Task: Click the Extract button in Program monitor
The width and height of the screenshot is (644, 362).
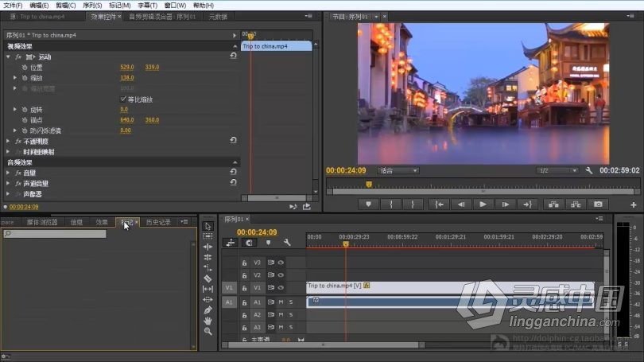Action: 576,204
